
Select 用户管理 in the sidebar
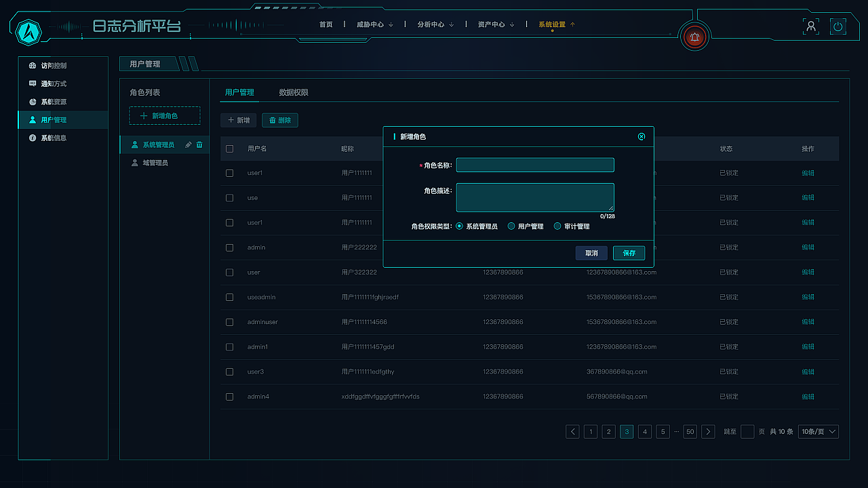click(62, 120)
